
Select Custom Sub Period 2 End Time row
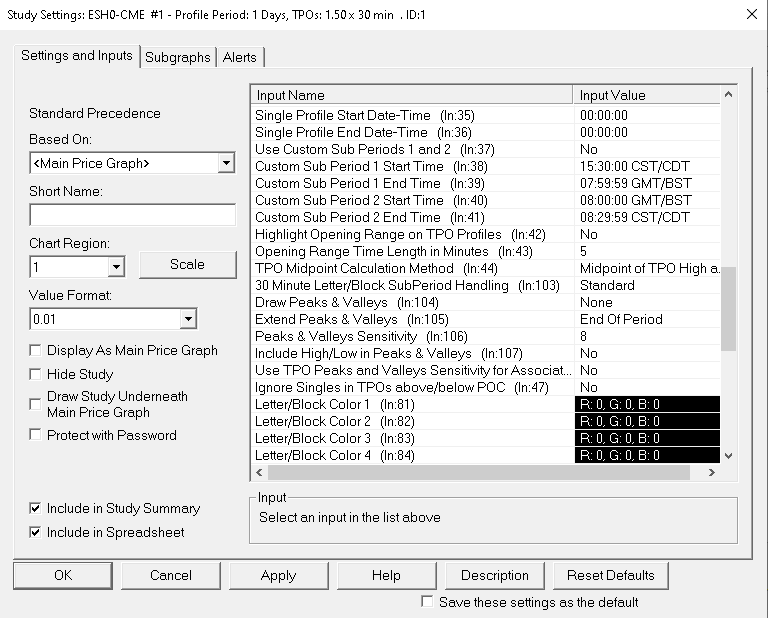485,217
